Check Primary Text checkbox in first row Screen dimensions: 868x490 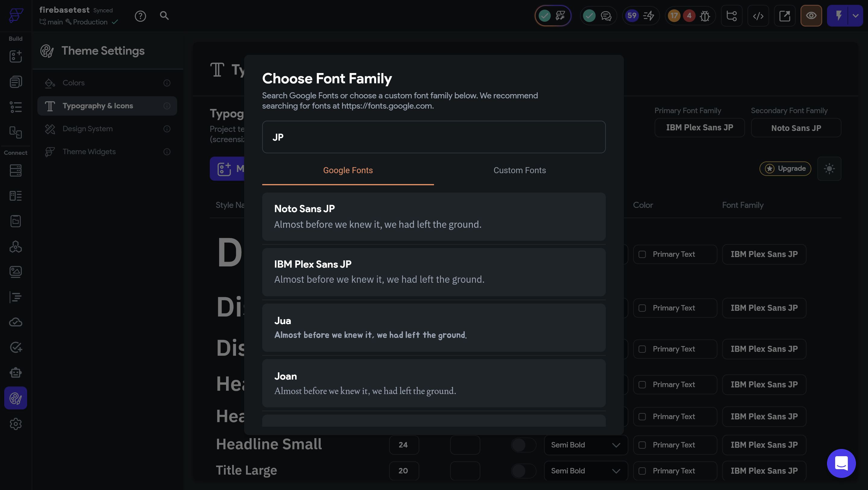point(642,254)
